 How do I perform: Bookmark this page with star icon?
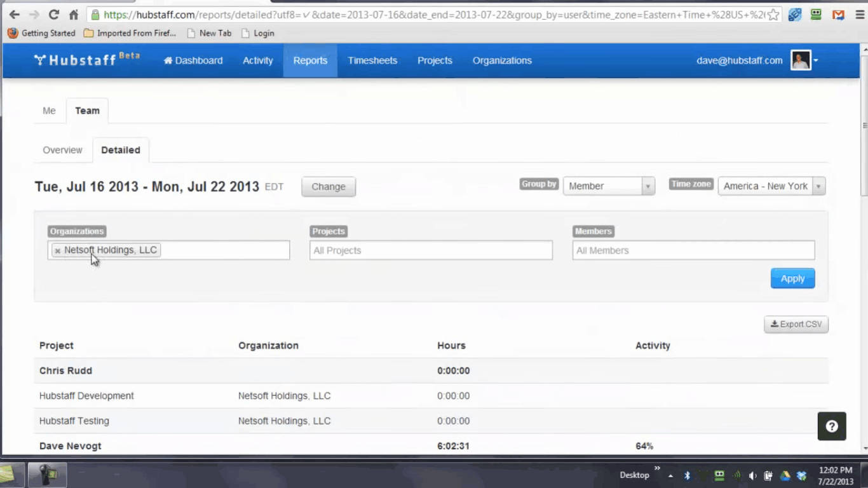point(773,15)
